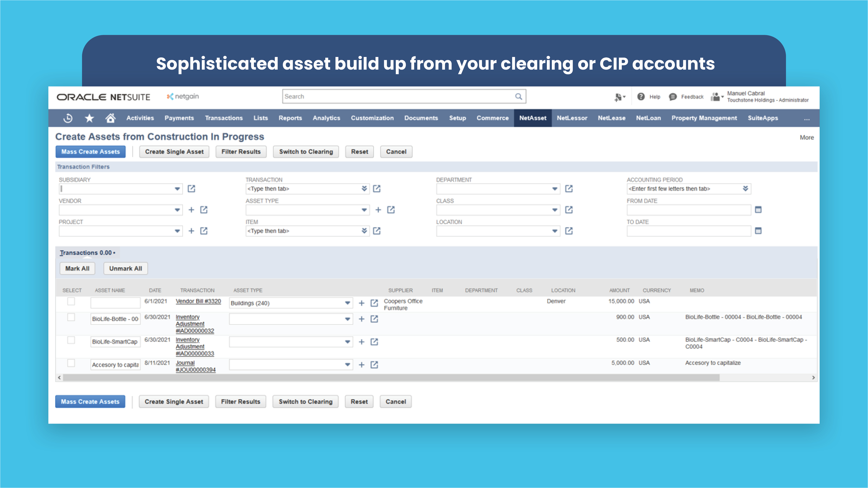Open the calendar picker for FROM DATE

pyautogui.click(x=758, y=210)
